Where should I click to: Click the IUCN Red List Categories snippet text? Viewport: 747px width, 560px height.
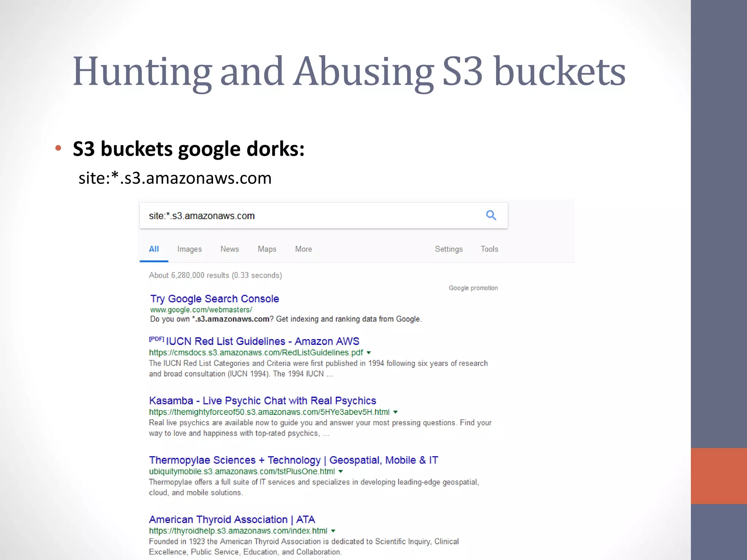pyautogui.click(x=318, y=369)
